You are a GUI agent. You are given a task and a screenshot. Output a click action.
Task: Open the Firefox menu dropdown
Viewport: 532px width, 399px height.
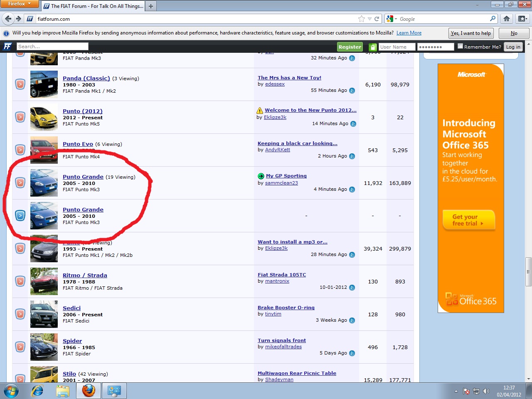pos(19,4)
